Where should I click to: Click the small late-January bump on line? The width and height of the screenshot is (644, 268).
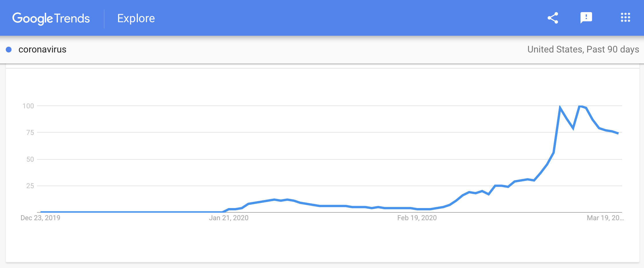click(x=274, y=199)
